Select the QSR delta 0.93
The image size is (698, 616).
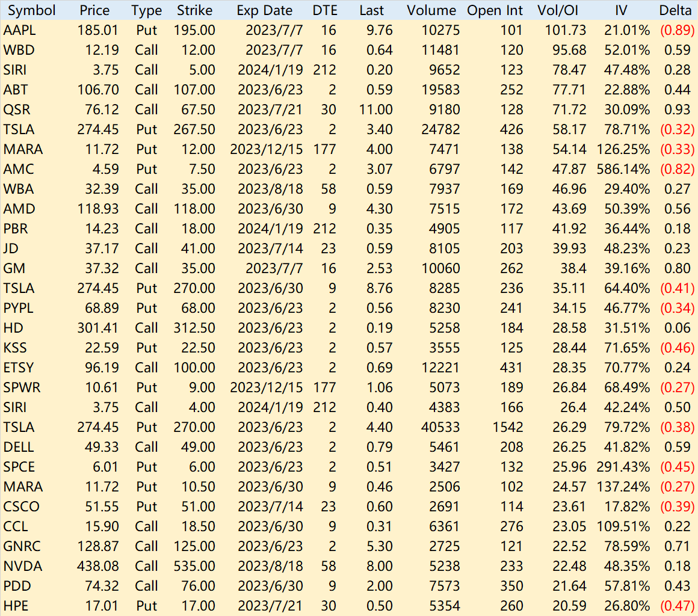pyautogui.click(x=678, y=109)
